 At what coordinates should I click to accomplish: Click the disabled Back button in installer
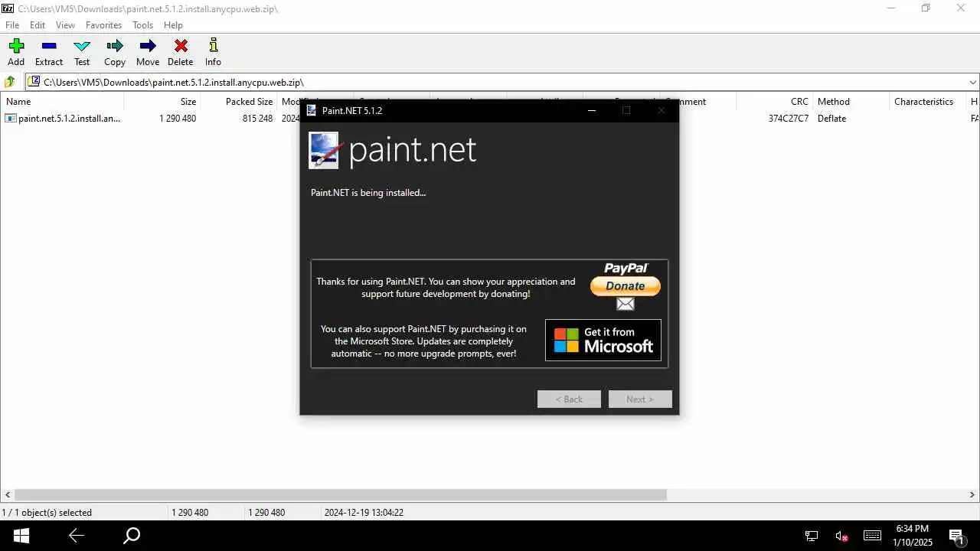[x=569, y=399]
